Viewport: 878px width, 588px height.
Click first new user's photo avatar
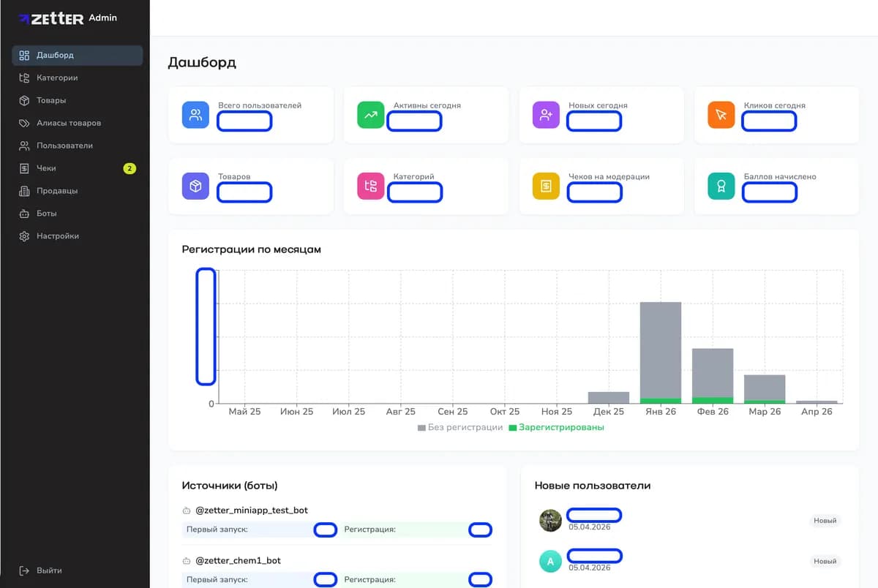pos(550,521)
